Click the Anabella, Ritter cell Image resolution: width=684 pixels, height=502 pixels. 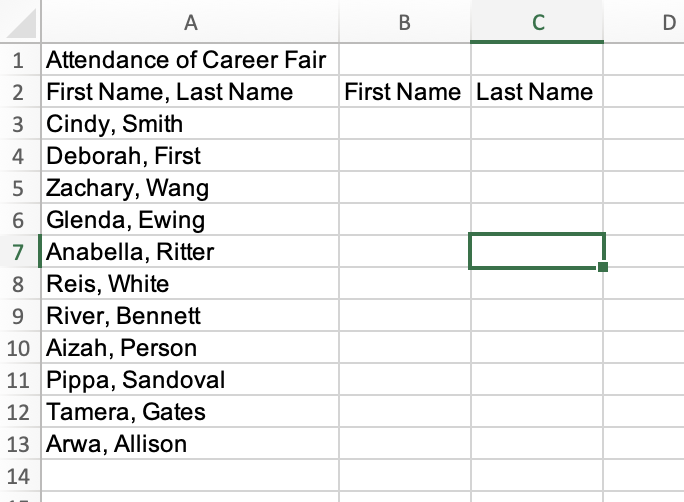(130, 252)
